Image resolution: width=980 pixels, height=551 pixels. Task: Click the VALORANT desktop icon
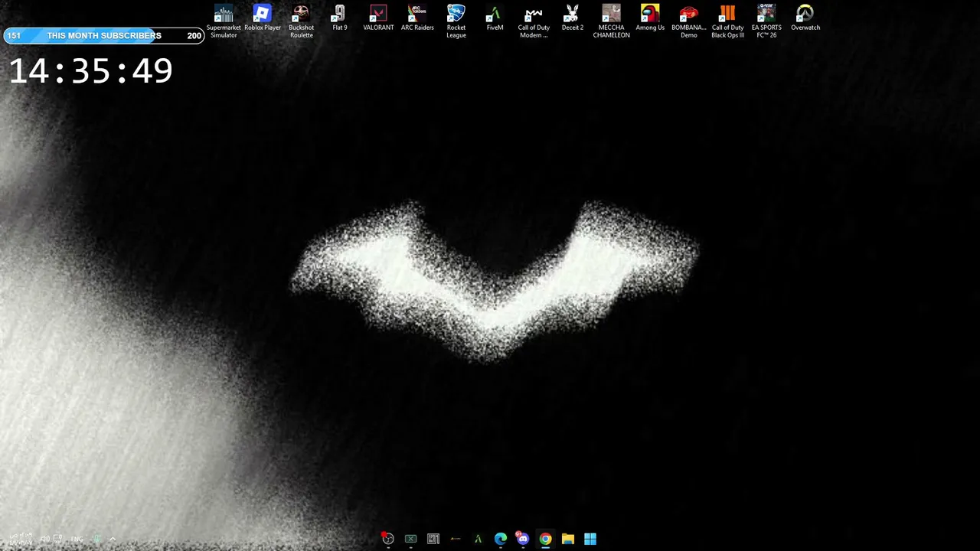(378, 18)
